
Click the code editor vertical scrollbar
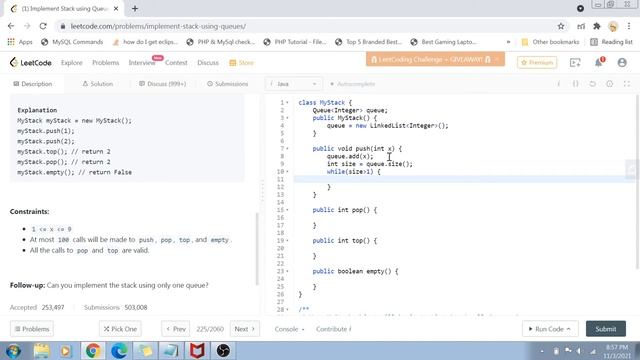[x=638, y=182]
